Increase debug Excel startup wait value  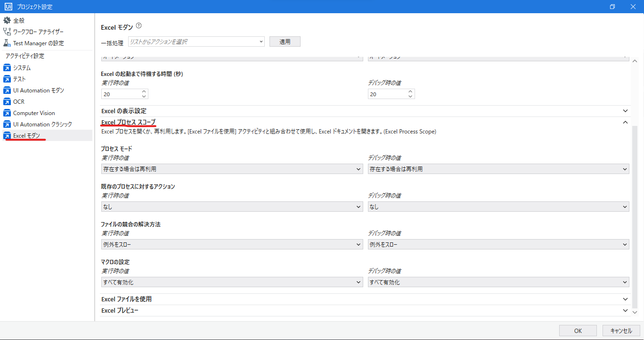point(410,92)
